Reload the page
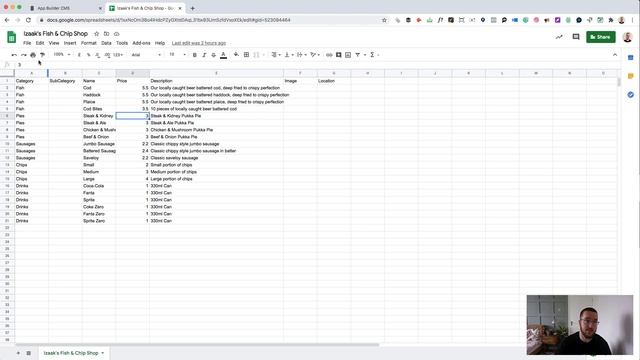640x360 pixels. [x=28, y=20]
